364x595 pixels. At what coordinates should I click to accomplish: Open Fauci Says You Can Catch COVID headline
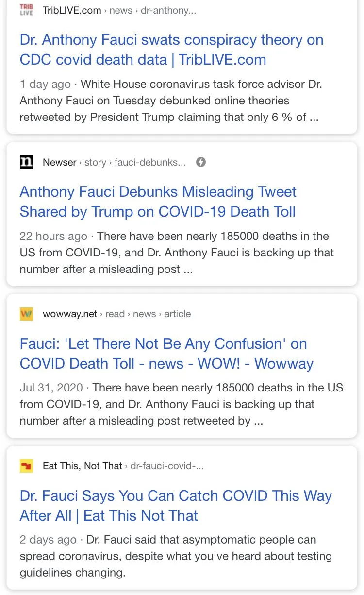[176, 506]
